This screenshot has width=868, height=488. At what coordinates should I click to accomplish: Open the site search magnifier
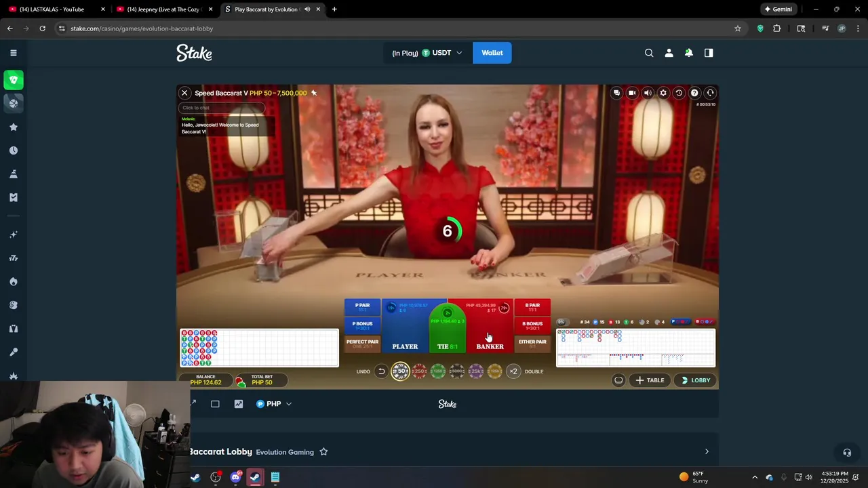click(649, 53)
